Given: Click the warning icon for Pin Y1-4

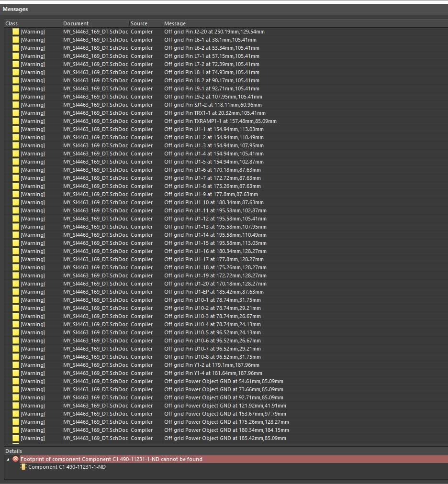Looking at the screenshot, I should click(x=16, y=373).
